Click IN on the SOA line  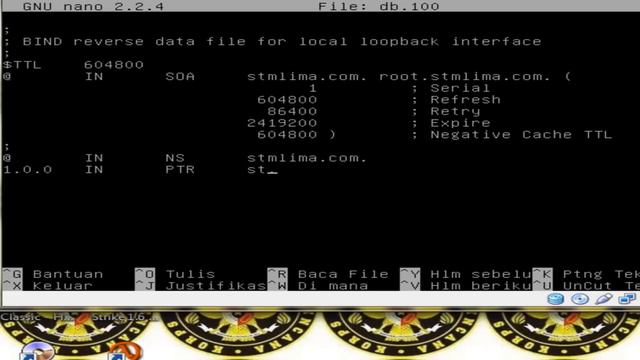click(x=94, y=76)
